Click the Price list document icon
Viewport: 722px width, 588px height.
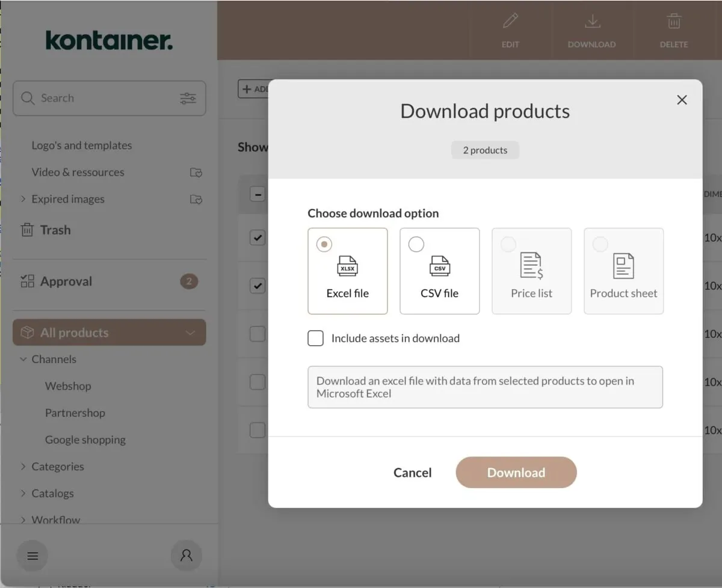(531, 266)
